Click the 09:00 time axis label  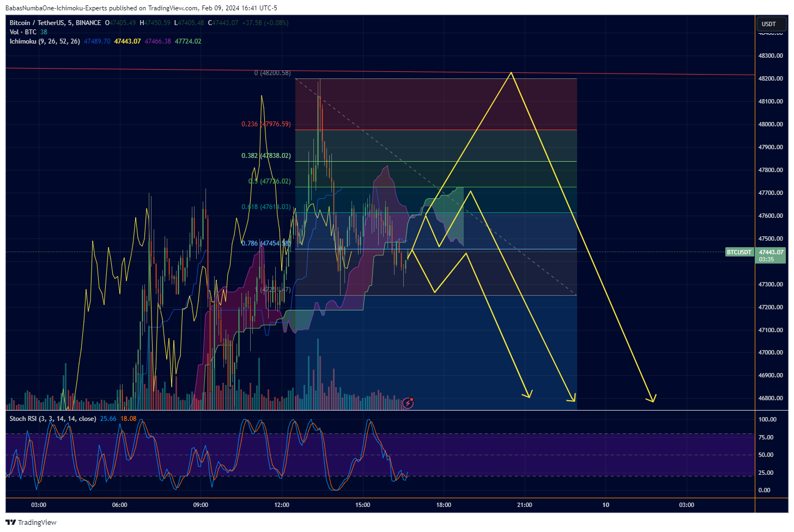[201, 505]
